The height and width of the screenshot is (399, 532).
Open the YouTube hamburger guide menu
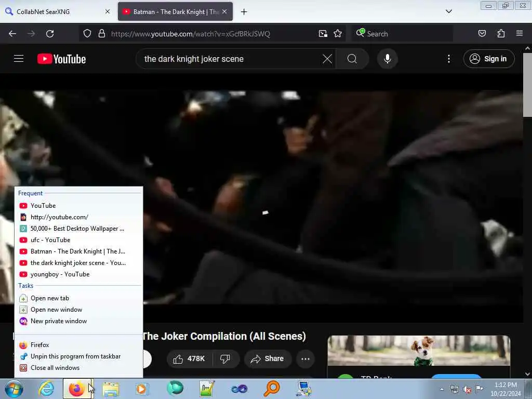pos(19,59)
